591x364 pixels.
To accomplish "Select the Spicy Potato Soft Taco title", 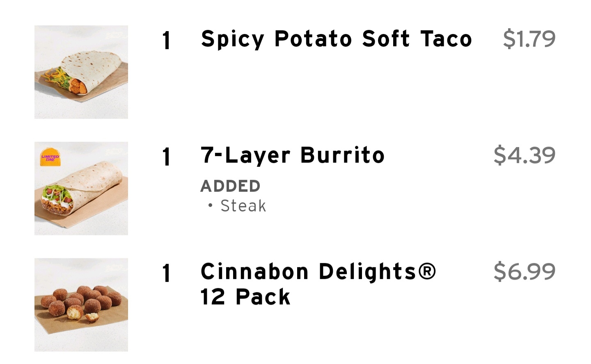I will point(337,39).
